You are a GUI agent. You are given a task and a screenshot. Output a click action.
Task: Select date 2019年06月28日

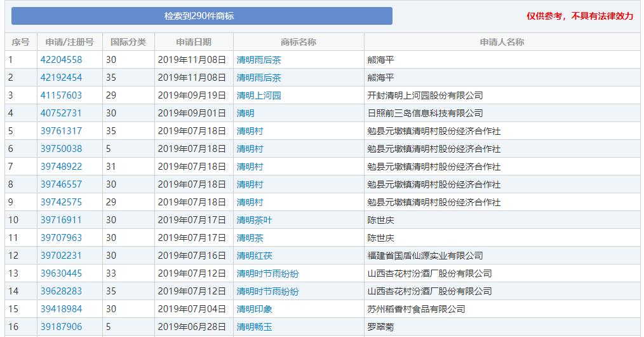[x=192, y=327]
